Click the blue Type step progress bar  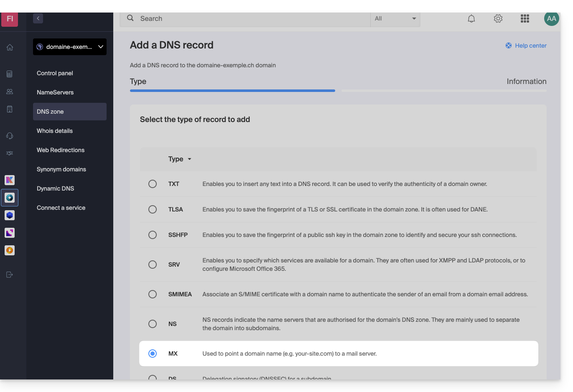(x=232, y=91)
